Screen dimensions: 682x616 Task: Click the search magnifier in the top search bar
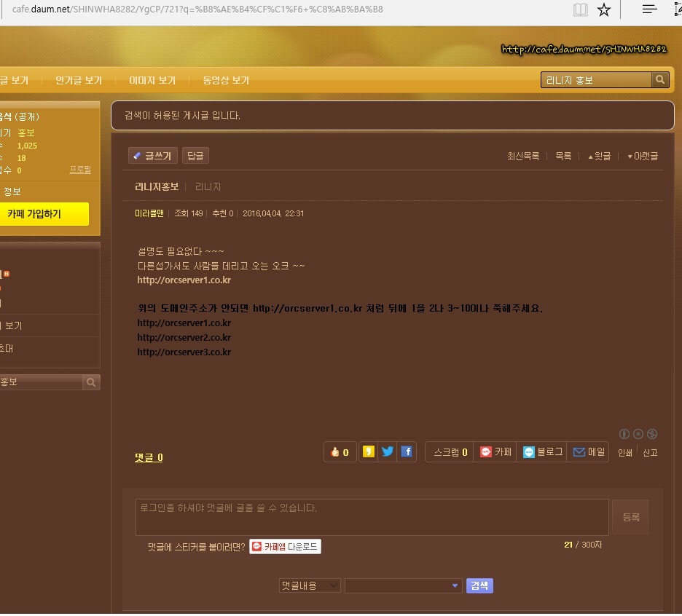click(x=660, y=80)
